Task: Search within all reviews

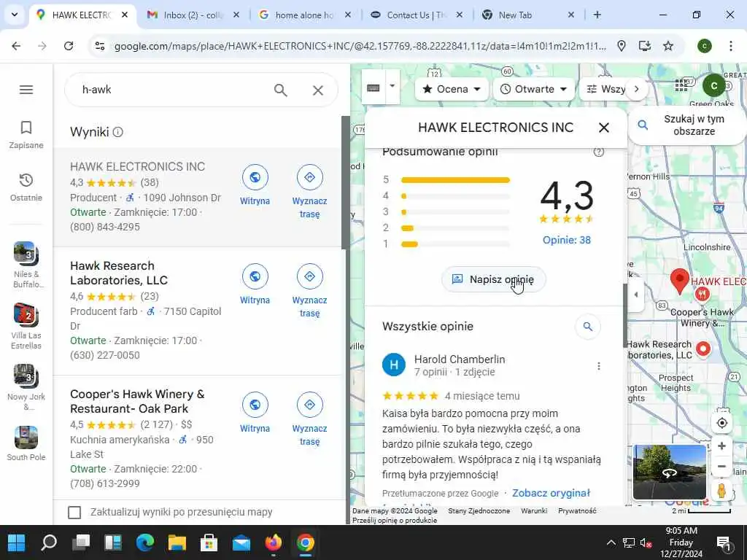Action: 588,327
